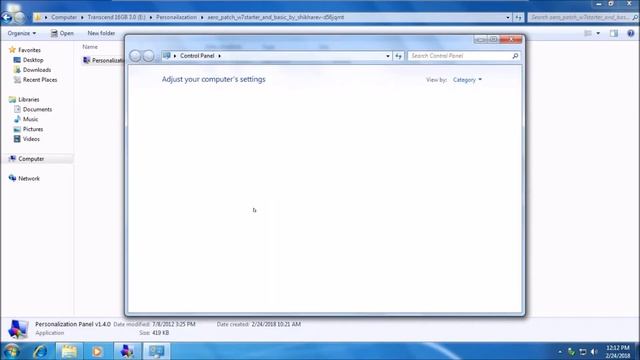
Task: Select Transcend 16GB 3.0 (E:) breadcrumb
Action: click(116, 17)
